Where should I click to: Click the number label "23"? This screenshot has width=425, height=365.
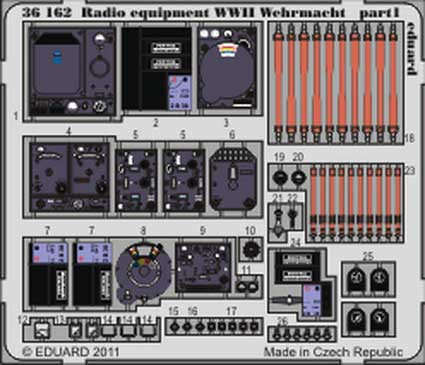[410, 171]
